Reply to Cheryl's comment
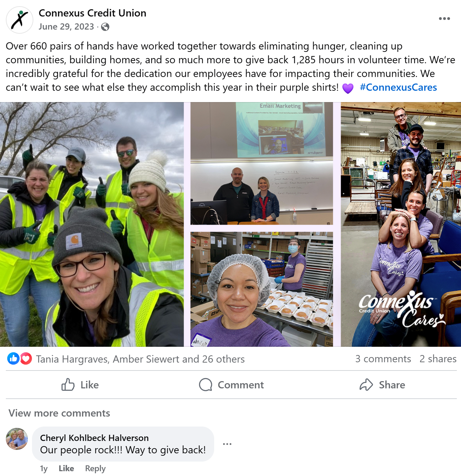The image size is (461, 476). coord(95,468)
